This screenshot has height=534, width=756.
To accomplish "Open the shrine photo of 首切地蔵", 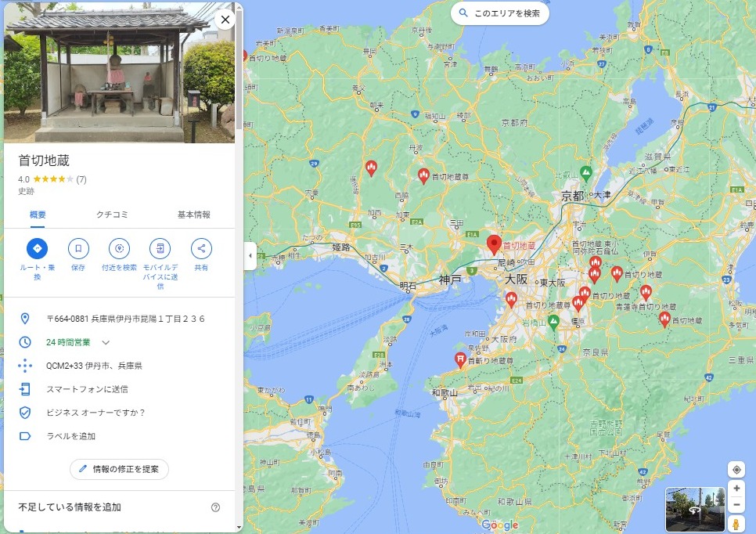I will 119,72.
